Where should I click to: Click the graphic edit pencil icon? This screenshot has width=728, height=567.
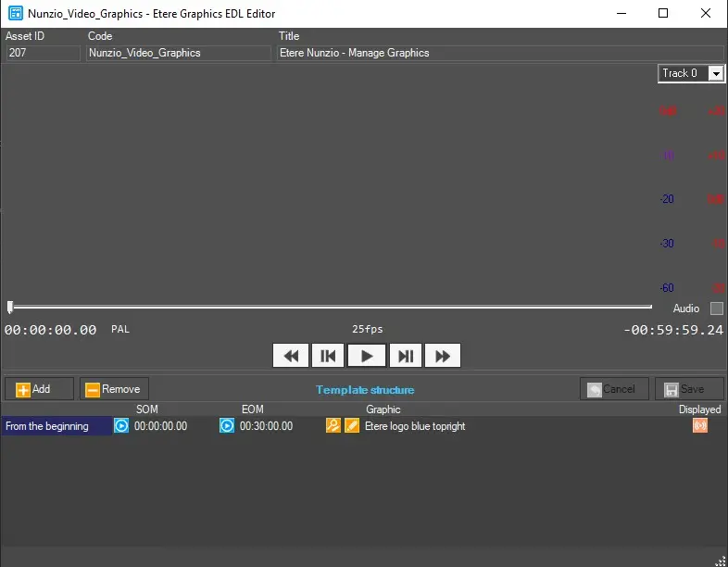coord(352,426)
